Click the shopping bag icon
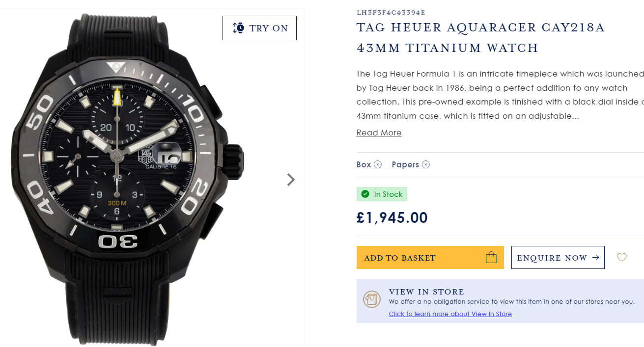644x347 pixels. [491, 257]
